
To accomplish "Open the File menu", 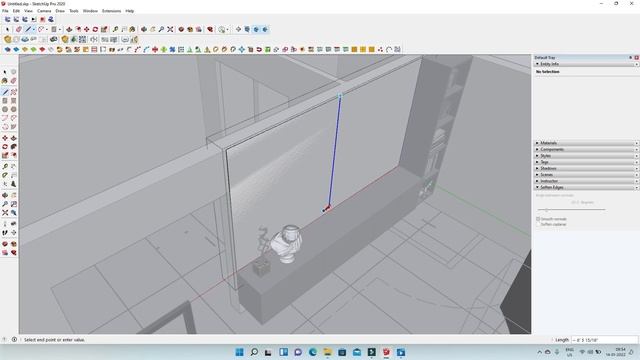I will 5,11.
